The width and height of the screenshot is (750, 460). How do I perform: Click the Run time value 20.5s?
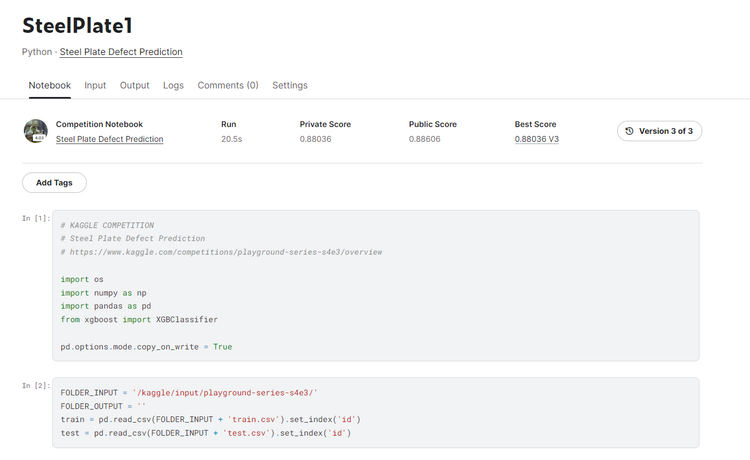click(232, 139)
